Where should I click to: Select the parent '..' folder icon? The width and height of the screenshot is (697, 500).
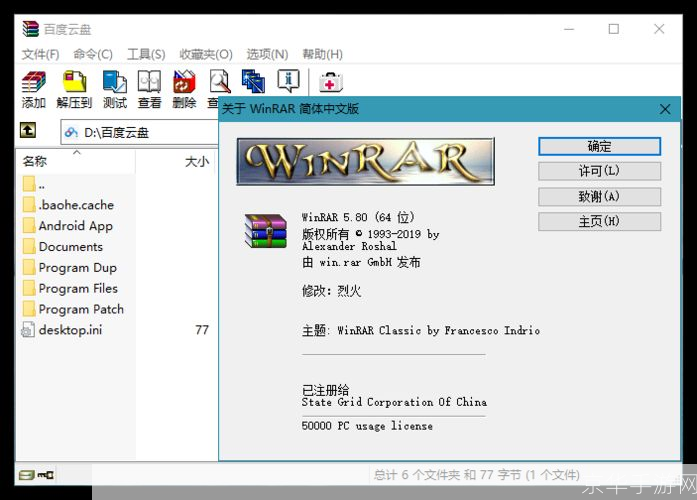click(x=29, y=184)
